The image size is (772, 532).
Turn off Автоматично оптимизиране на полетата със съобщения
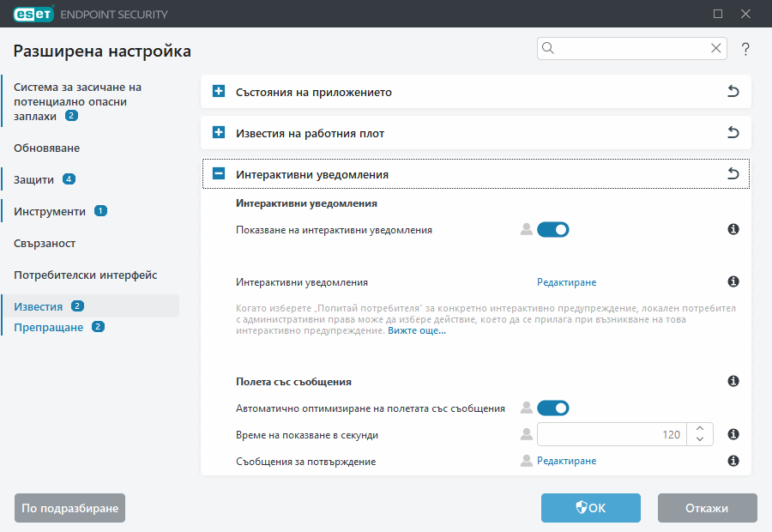point(553,408)
